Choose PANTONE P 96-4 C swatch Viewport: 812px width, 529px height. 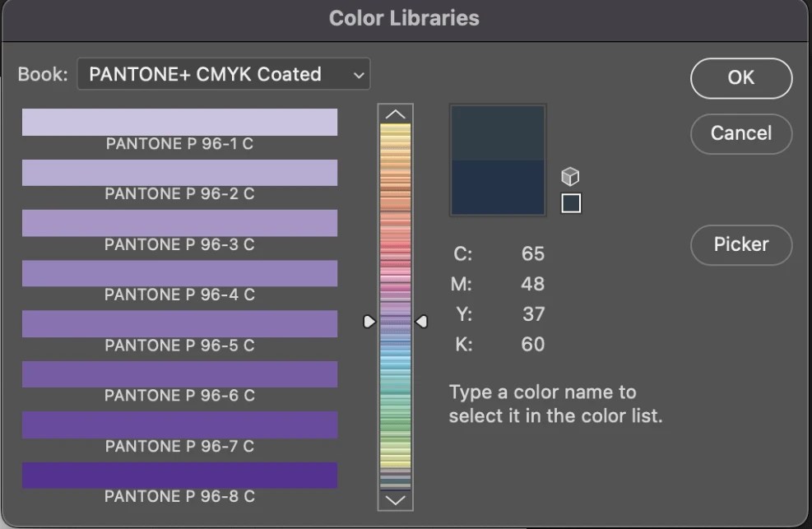[179, 273]
